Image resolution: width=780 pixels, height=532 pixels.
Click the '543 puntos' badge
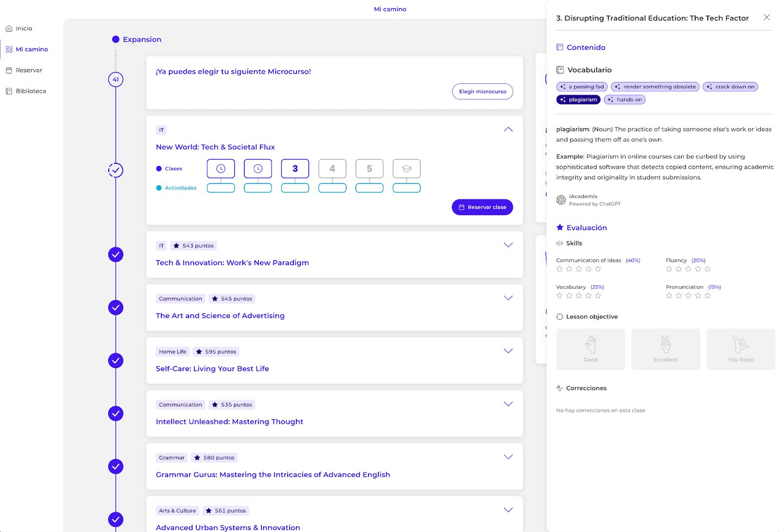pyautogui.click(x=194, y=246)
